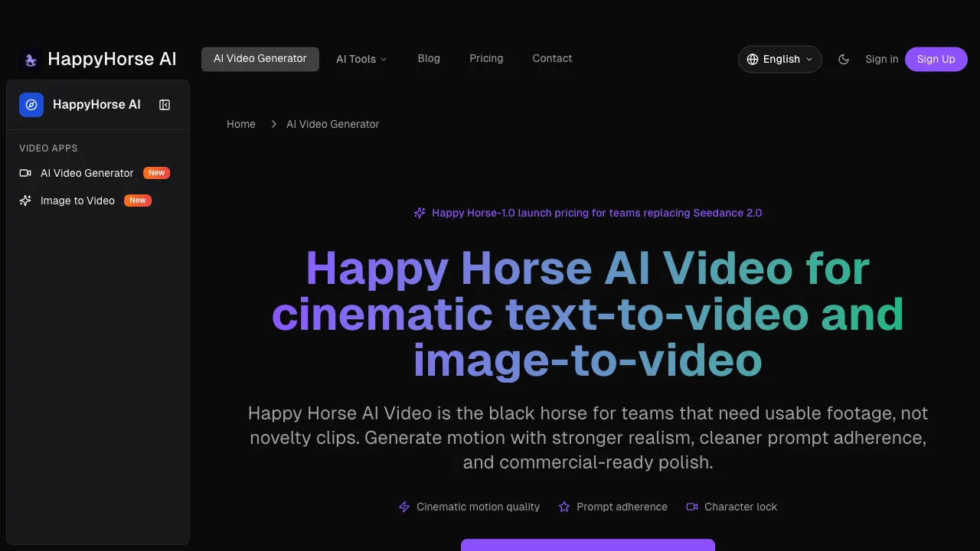Collapse the sidebar using the panel icon

[165, 105]
